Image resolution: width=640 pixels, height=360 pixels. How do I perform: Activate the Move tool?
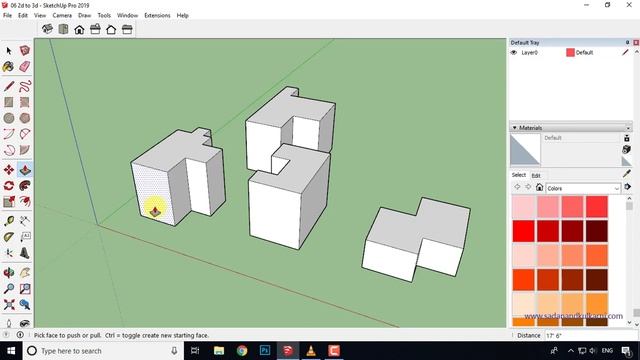(9, 170)
